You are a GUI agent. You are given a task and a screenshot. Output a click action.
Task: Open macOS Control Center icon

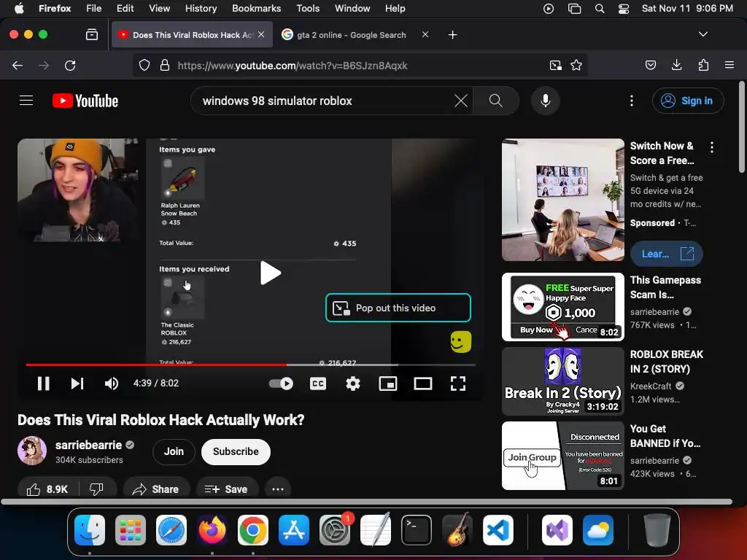coord(623,8)
